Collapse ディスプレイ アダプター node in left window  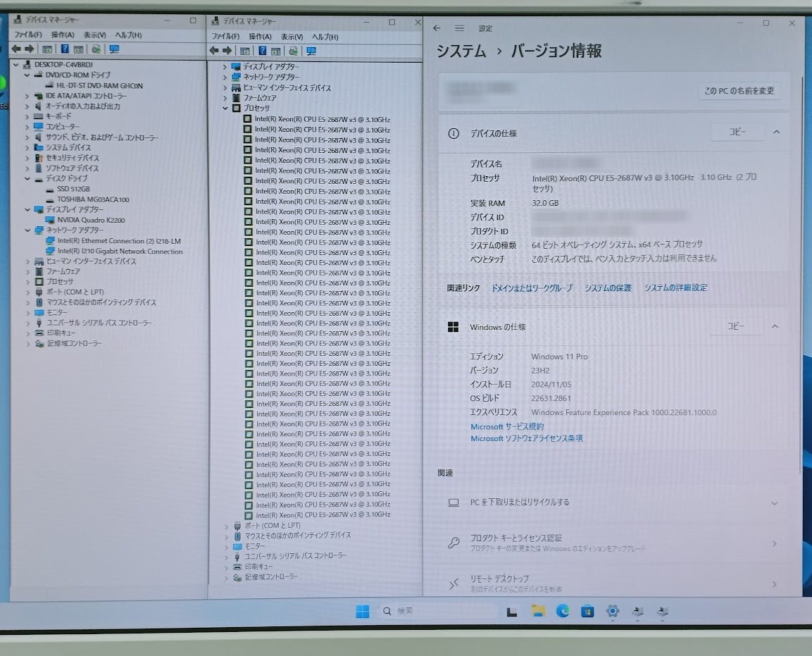[x=27, y=209]
